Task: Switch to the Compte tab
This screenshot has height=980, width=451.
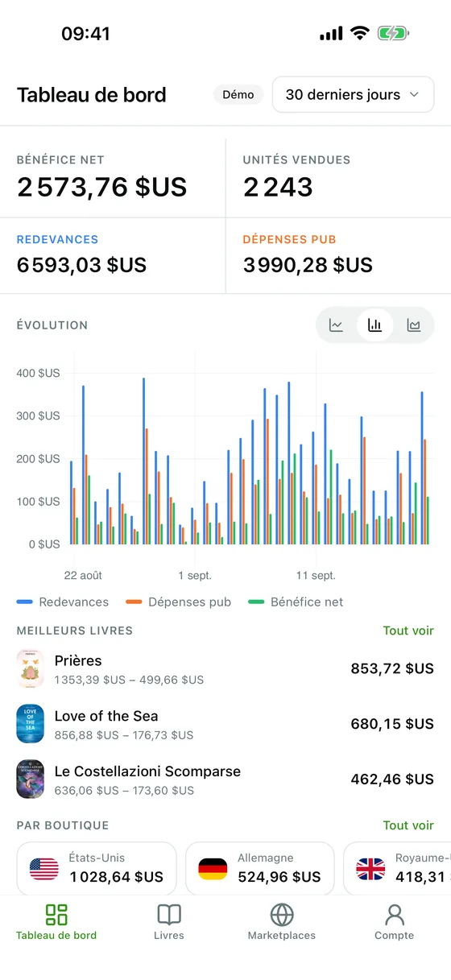Action: coord(395,922)
